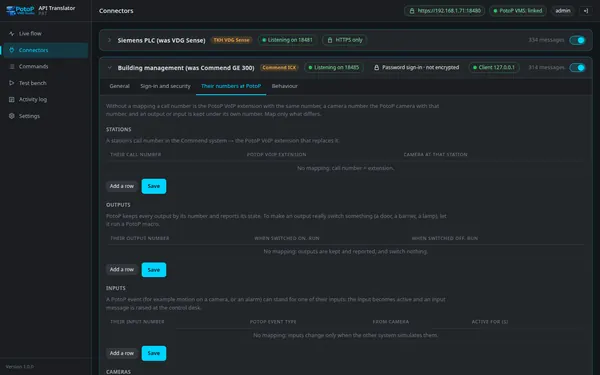
Task: Click the CAMERAS section heading
Action: point(118,372)
